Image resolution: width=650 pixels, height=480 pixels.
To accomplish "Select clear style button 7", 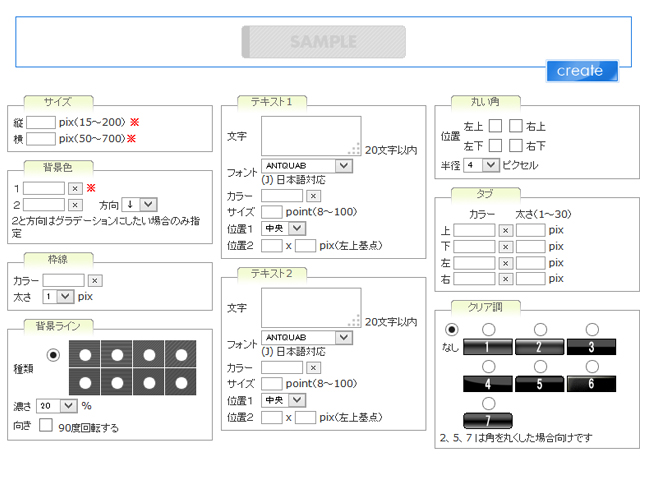I will click(488, 421).
